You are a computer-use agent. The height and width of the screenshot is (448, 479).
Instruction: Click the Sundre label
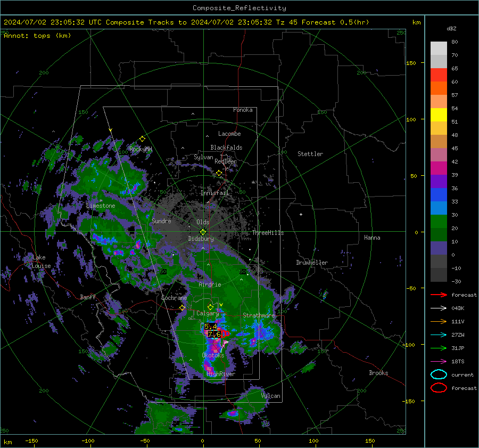[x=161, y=221]
